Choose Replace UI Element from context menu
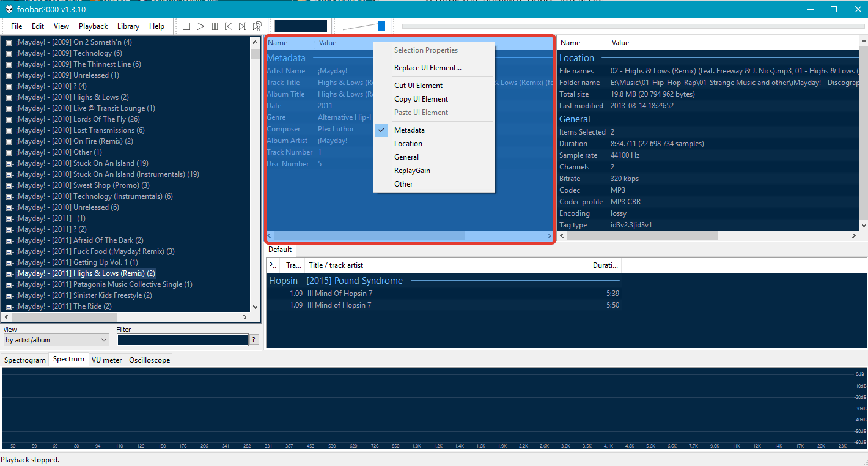The image size is (868, 466). [433, 68]
